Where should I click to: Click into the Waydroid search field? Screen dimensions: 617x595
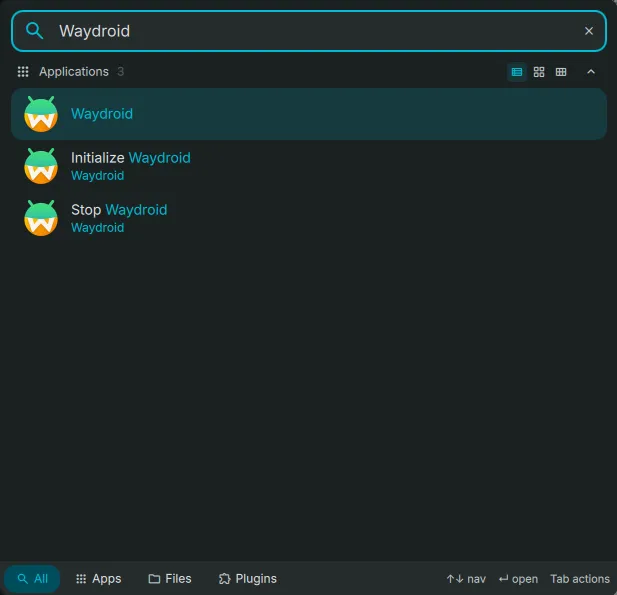point(300,31)
